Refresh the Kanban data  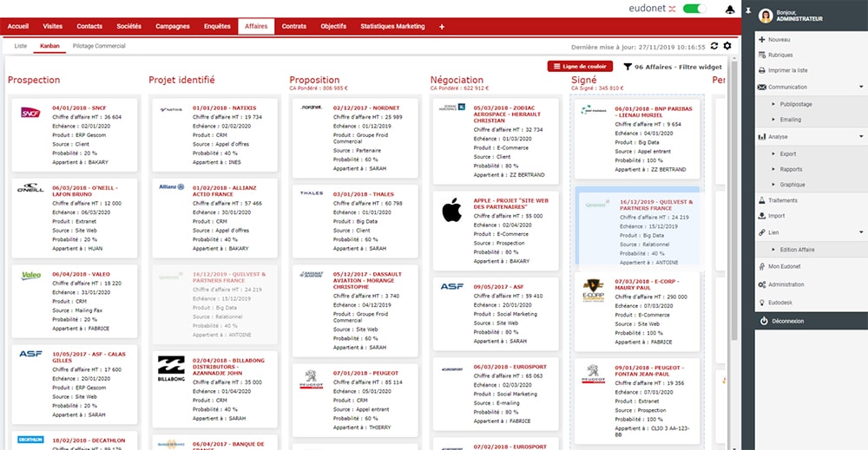714,46
